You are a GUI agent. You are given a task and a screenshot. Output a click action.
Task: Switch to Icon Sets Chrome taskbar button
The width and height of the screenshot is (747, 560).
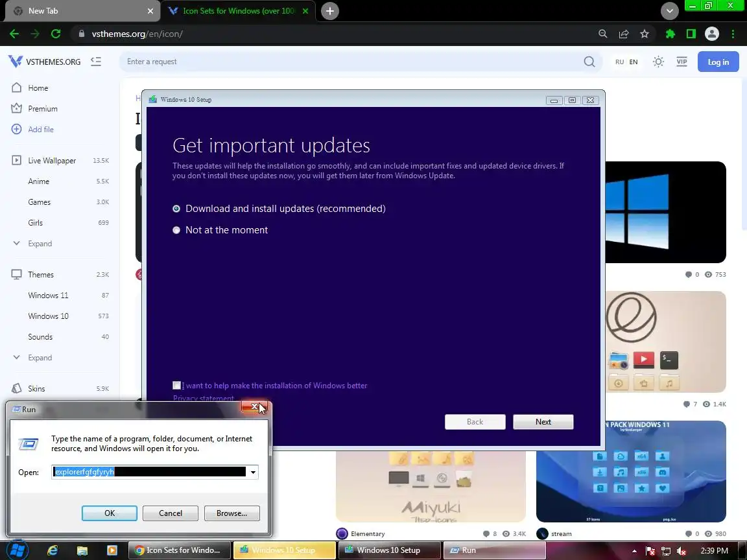[180, 550]
